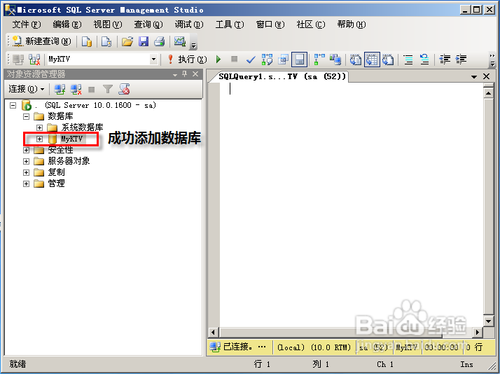The width and height of the screenshot is (500, 374).
Task: Open the Activity Monitor icon
Action: [180, 42]
